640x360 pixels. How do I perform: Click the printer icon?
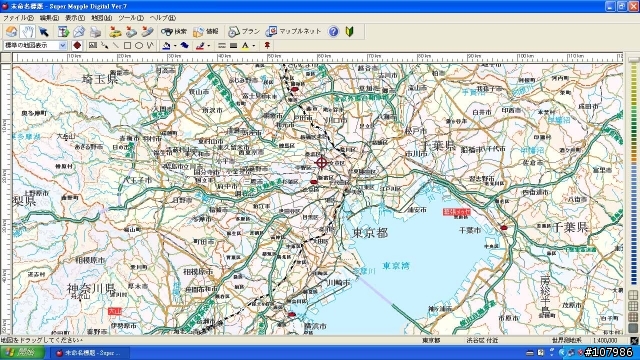tap(95, 31)
